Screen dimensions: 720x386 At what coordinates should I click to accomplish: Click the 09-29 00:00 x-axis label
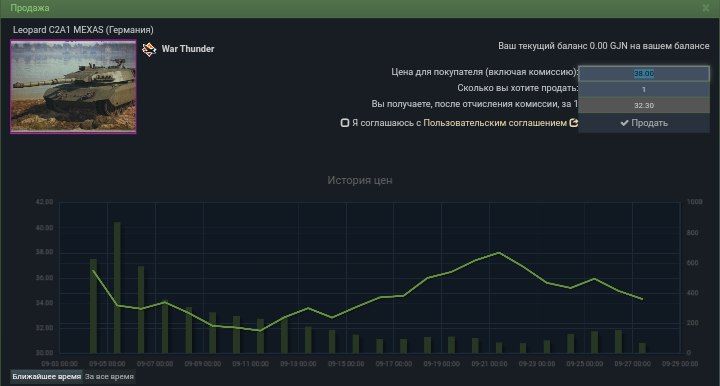pos(680,364)
